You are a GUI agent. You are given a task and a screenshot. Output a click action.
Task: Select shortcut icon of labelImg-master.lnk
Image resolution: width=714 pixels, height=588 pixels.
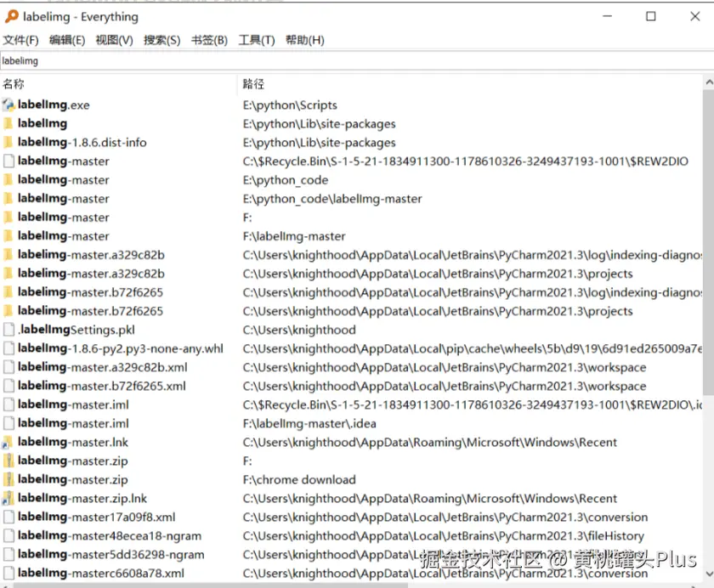[8, 442]
